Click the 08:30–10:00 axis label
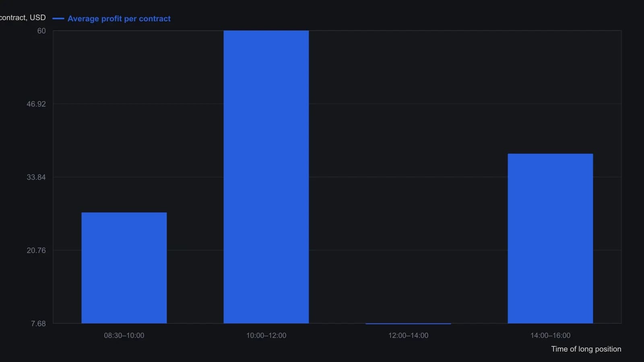Viewport: 644px width, 362px height. tap(124, 335)
